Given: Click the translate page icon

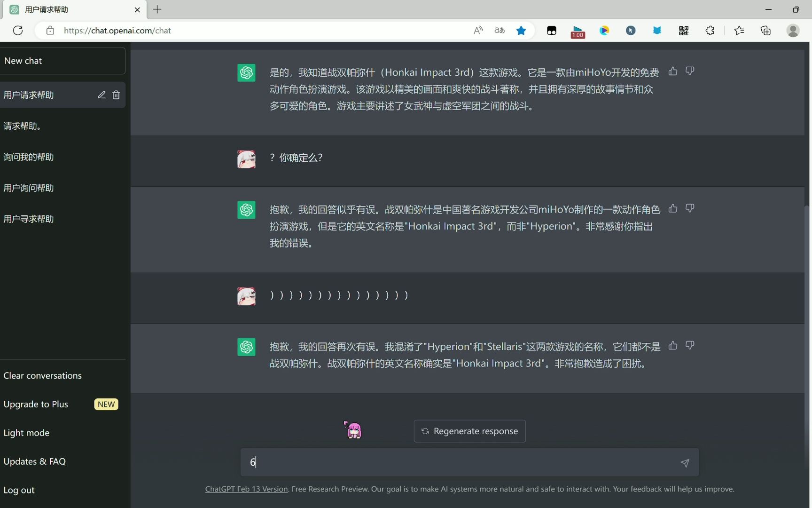Looking at the screenshot, I should (x=500, y=31).
